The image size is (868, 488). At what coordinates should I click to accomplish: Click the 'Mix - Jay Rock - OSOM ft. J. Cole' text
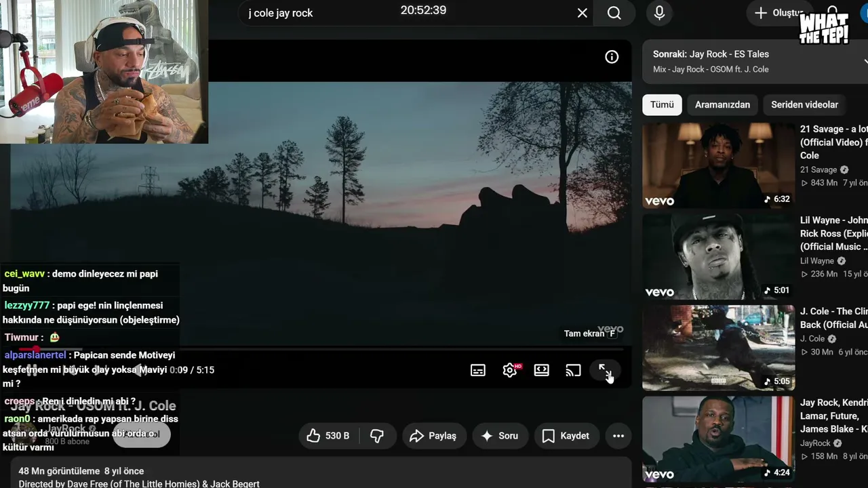coord(711,69)
